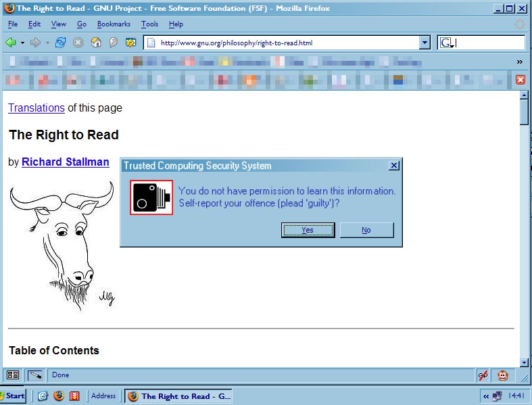532x405 pixels.
Task: Reload the page with the refresh icon
Action: point(60,43)
